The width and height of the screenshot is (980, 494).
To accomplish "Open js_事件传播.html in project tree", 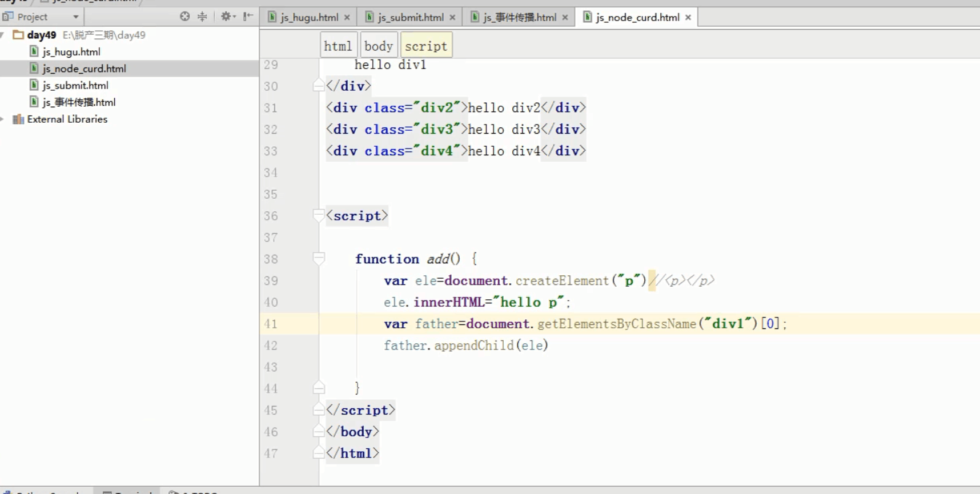I will tap(79, 102).
